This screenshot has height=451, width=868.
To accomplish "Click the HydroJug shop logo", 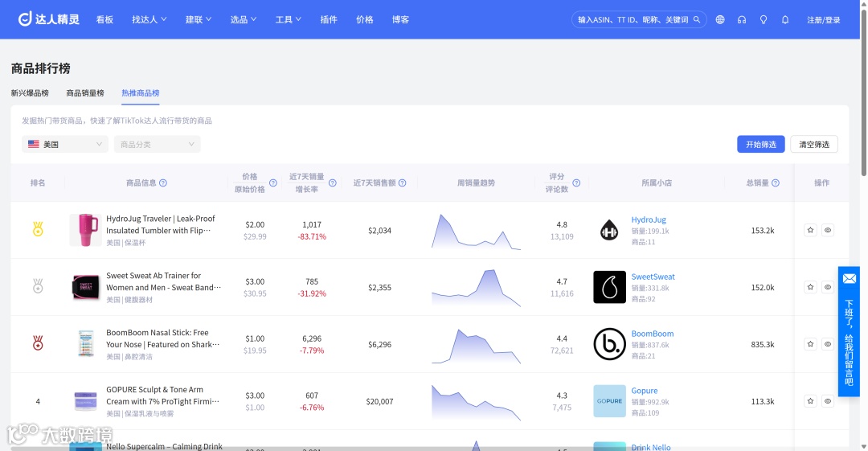I will click(609, 230).
